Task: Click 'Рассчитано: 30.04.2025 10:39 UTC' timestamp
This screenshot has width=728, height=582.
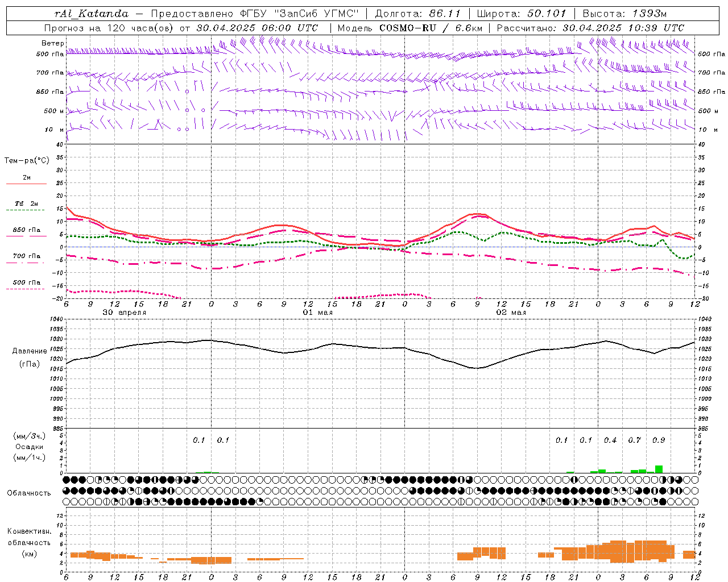Action: [590, 28]
